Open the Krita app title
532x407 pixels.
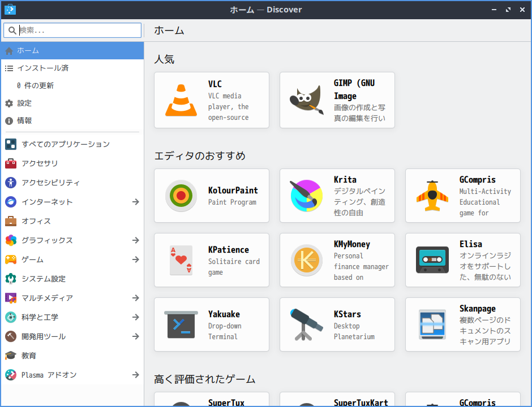point(345,180)
